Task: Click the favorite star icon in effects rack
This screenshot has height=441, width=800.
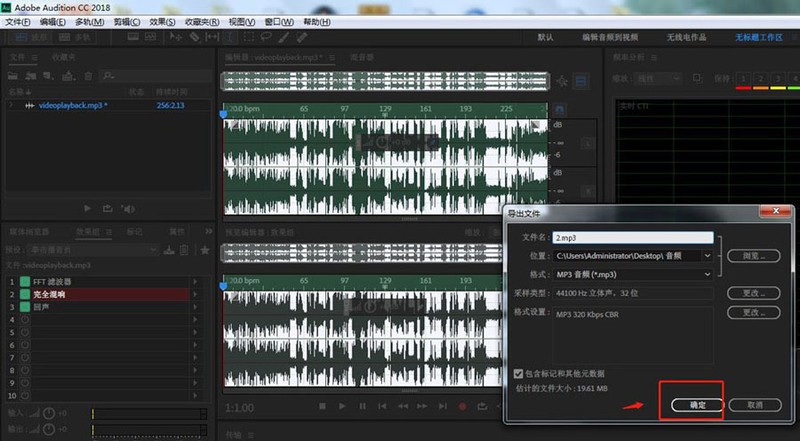Action: tap(206, 249)
